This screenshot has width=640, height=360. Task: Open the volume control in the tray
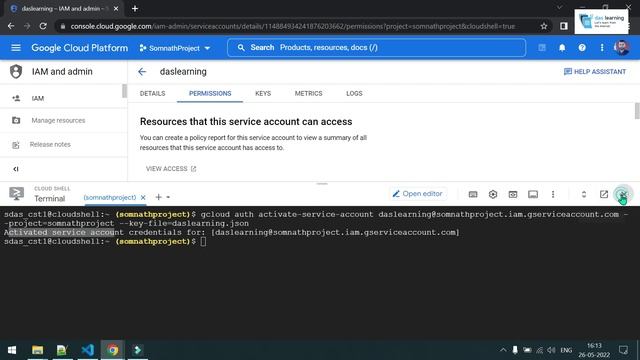point(551,350)
